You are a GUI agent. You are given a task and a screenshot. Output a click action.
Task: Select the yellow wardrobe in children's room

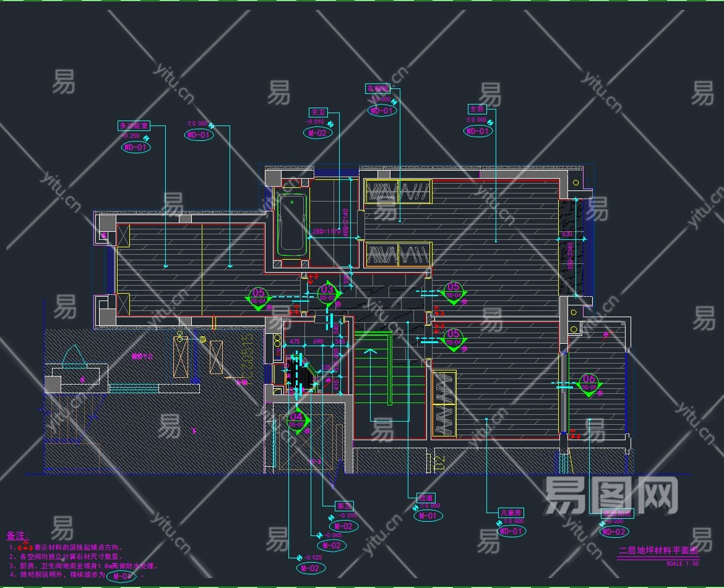coord(444,404)
